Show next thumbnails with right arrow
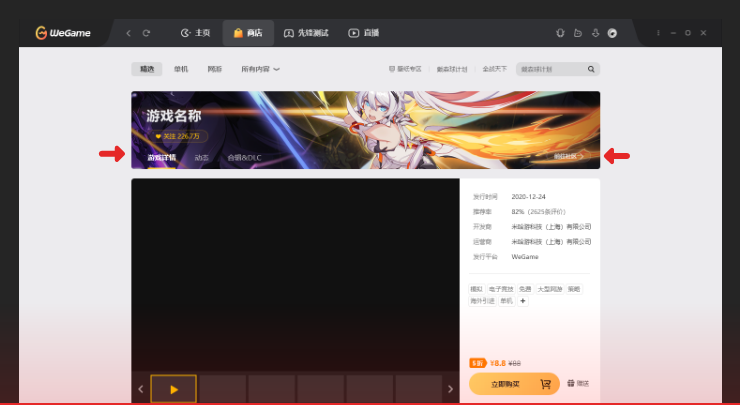 point(450,389)
